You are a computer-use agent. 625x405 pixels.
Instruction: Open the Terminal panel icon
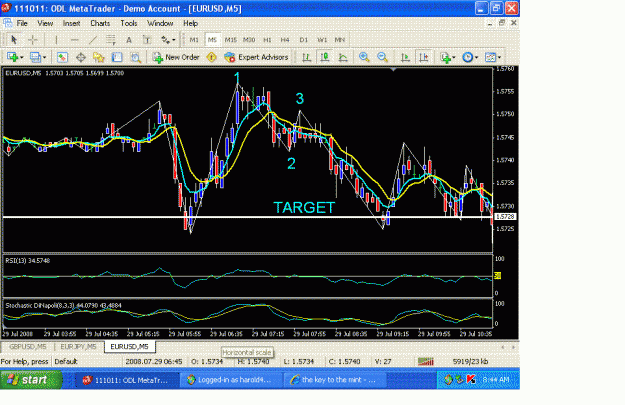(117, 57)
